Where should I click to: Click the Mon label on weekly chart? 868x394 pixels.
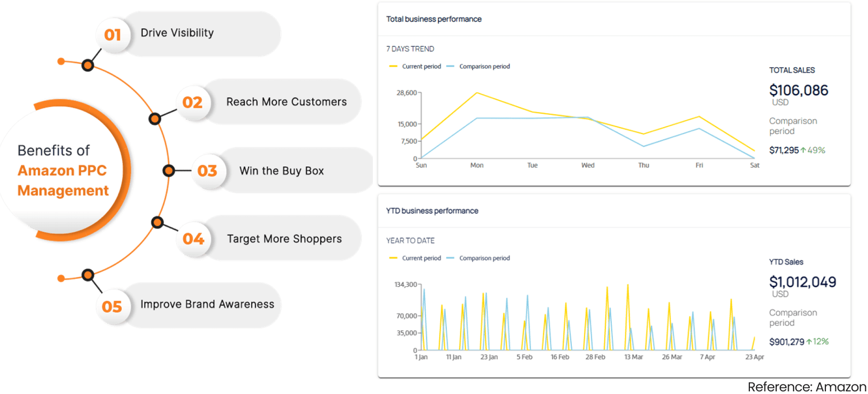pyautogui.click(x=477, y=165)
